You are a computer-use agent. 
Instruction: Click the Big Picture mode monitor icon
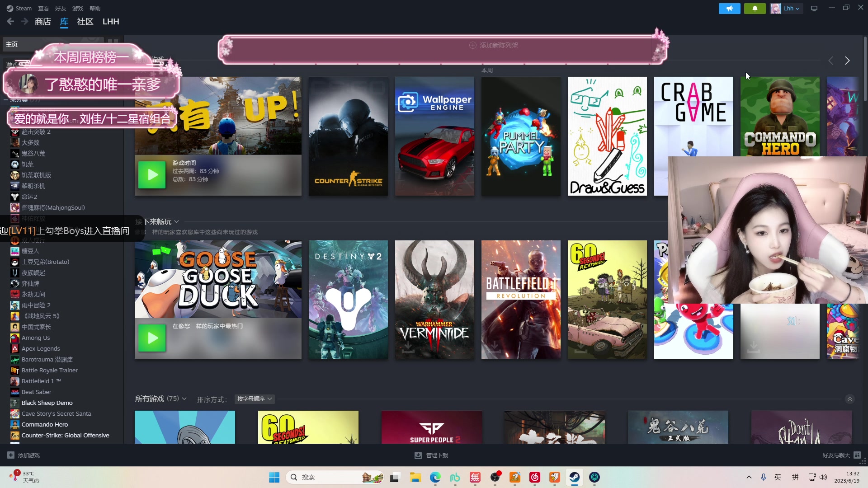point(814,9)
